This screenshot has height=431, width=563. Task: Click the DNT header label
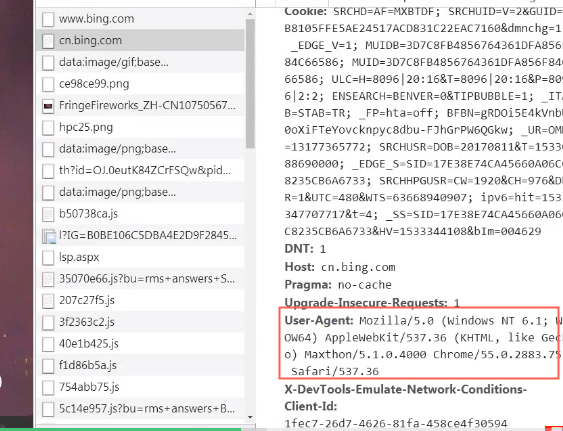[x=299, y=249]
